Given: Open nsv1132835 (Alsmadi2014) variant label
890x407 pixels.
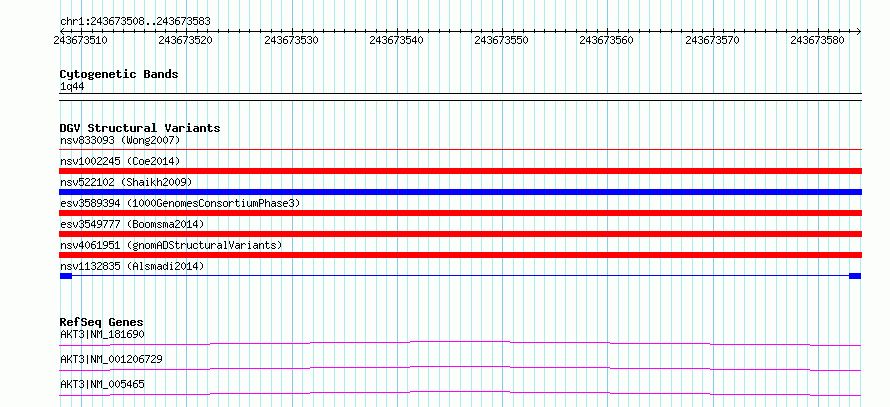Looking at the screenshot, I should coord(132,266).
